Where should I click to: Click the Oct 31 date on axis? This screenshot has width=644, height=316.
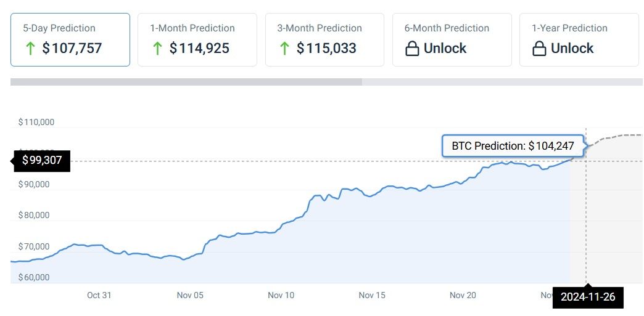(x=99, y=296)
